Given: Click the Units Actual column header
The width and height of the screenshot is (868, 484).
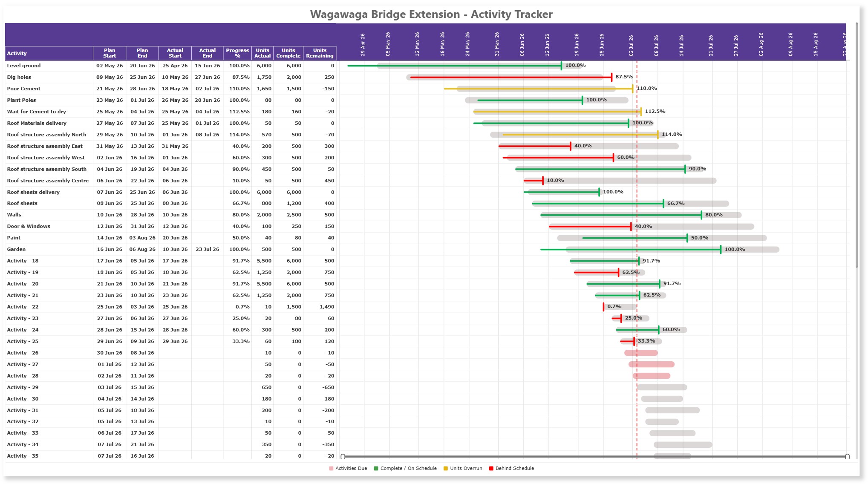Looking at the screenshot, I should pos(262,53).
